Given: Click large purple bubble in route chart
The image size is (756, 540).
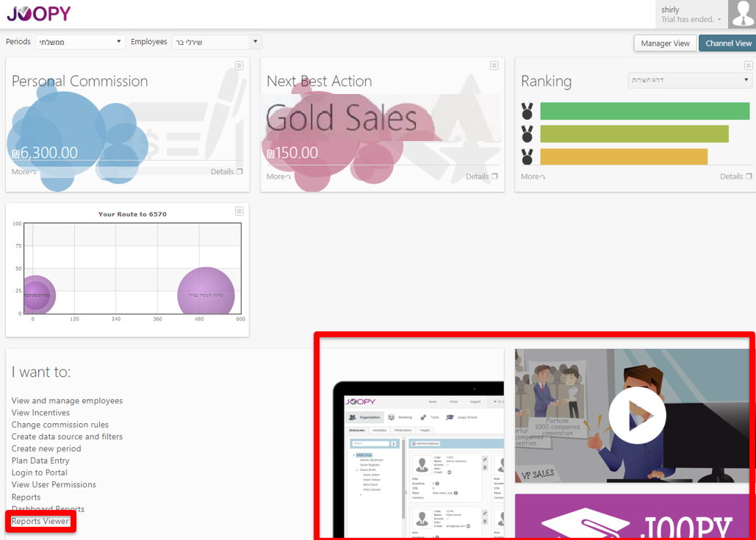Looking at the screenshot, I should pos(206,291).
